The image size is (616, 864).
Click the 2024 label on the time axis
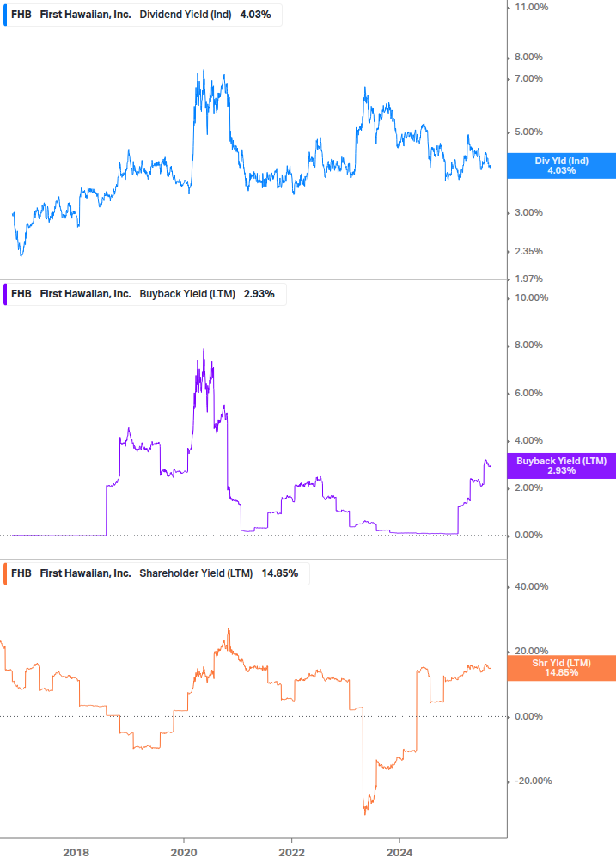coord(399,853)
